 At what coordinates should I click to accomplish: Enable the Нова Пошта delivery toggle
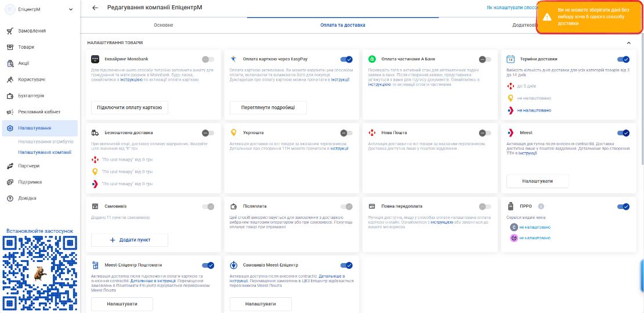[484, 133]
